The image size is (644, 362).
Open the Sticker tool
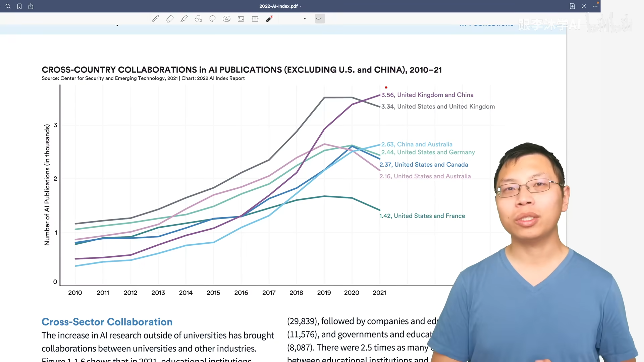(x=227, y=19)
